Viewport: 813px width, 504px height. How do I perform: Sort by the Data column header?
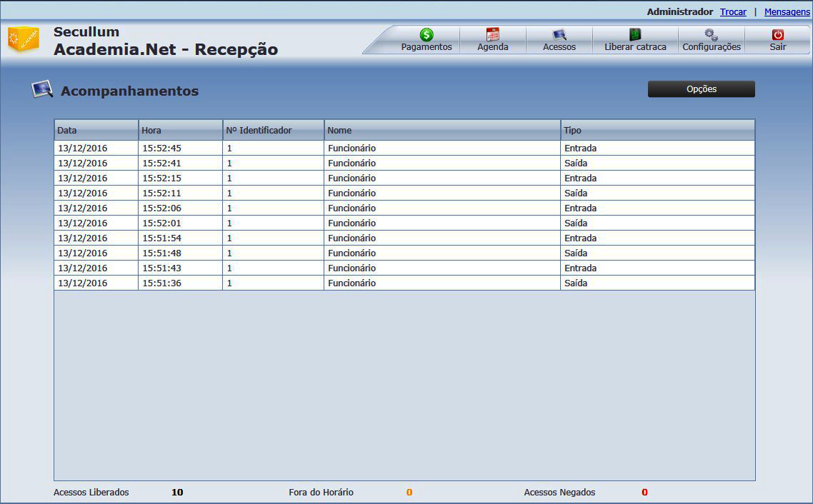[x=96, y=131]
